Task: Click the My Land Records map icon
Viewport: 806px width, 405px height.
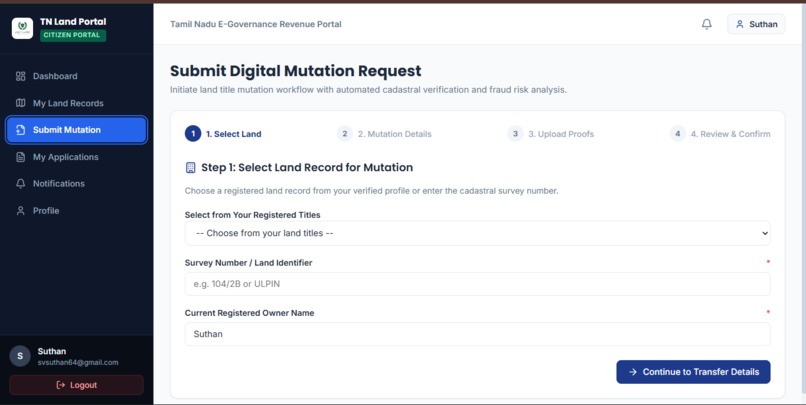Action: [x=21, y=103]
